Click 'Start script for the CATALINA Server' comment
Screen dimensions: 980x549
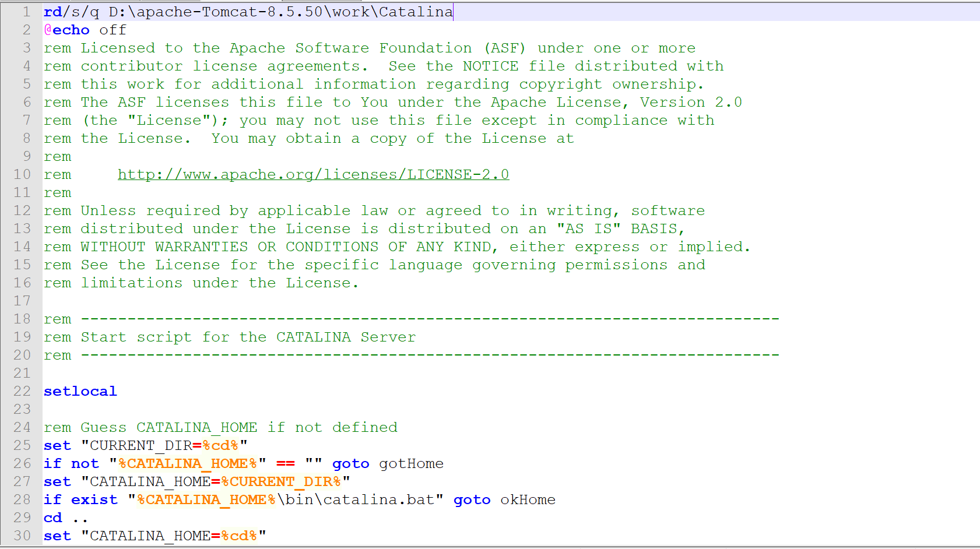(248, 337)
